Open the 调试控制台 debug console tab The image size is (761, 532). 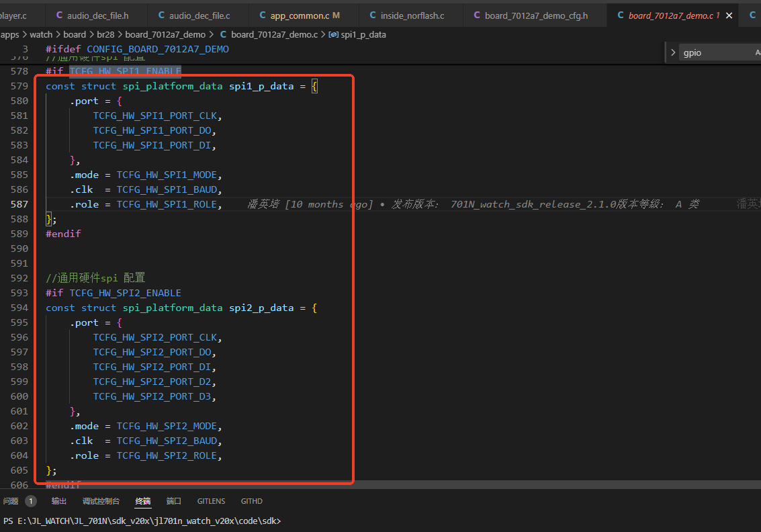(101, 501)
